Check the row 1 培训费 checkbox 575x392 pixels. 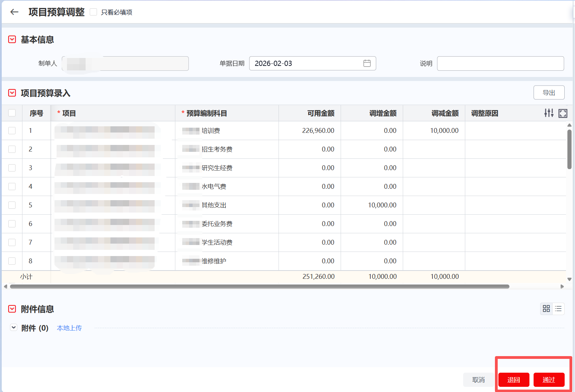point(12,131)
